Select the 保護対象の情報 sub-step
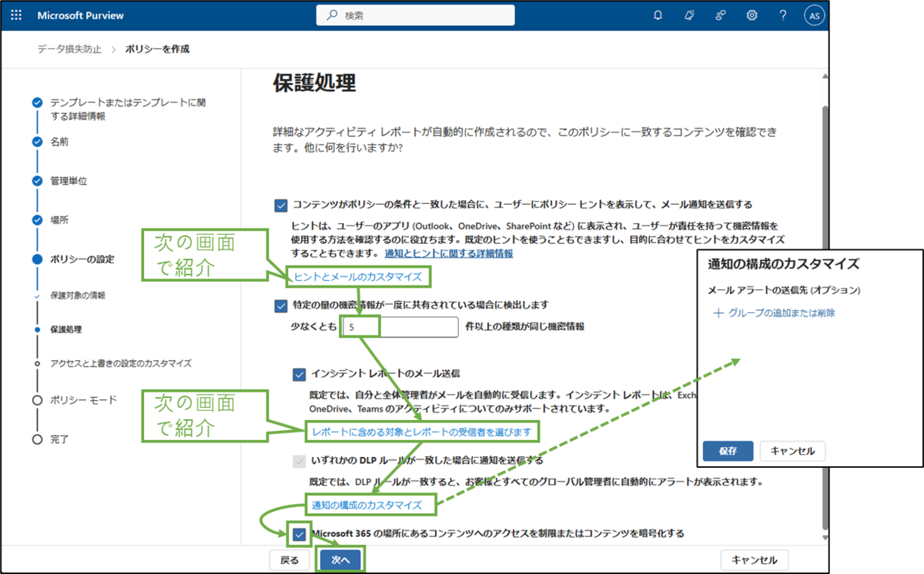Image resolution: width=924 pixels, height=574 pixels. (78, 295)
